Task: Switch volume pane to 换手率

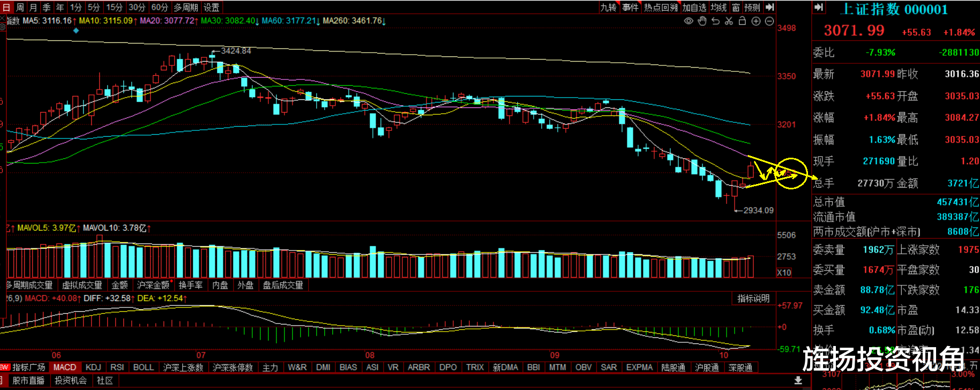Action: coord(191,285)
